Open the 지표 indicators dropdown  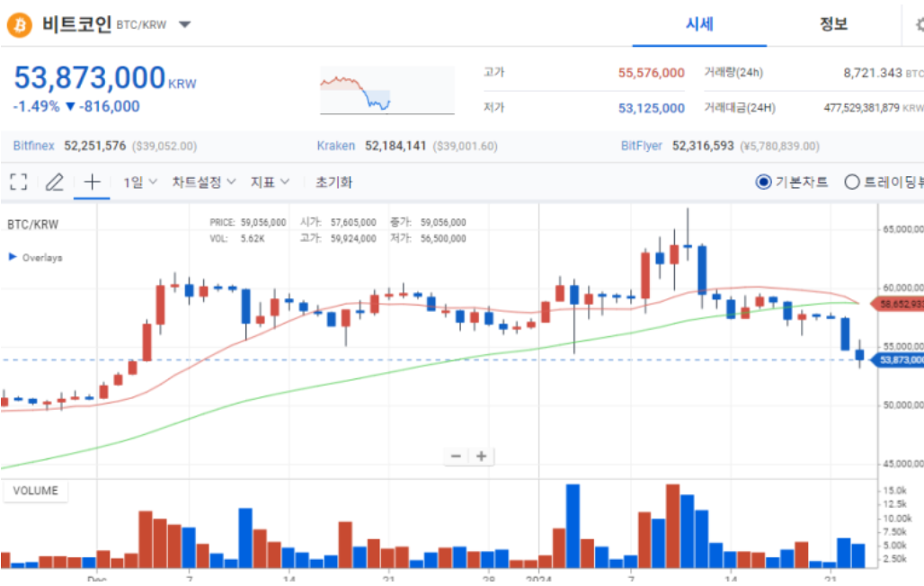(x=270, y=182)
